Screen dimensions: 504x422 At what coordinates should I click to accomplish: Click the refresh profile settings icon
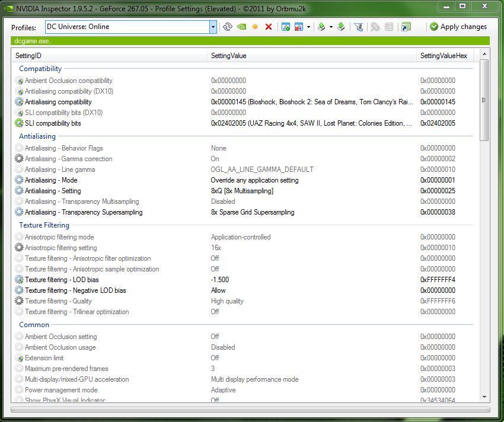click(228, 27)
